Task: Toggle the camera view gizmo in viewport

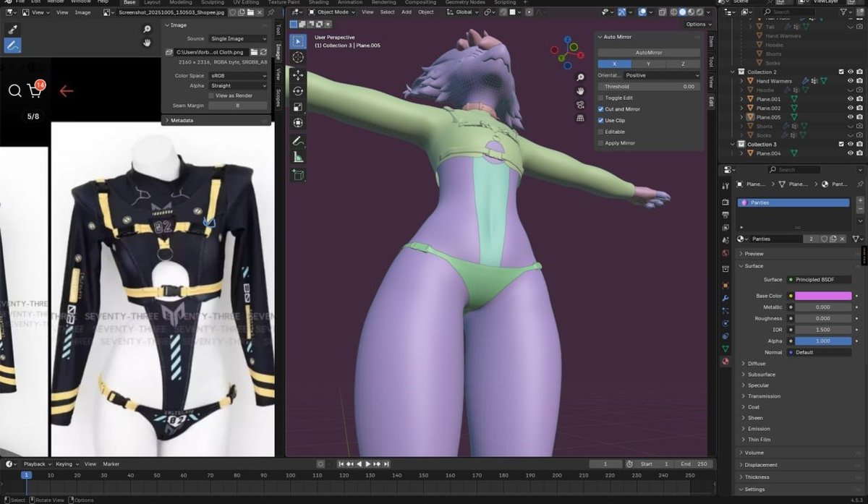Action: pyautogui.click(x=580, y=105)
